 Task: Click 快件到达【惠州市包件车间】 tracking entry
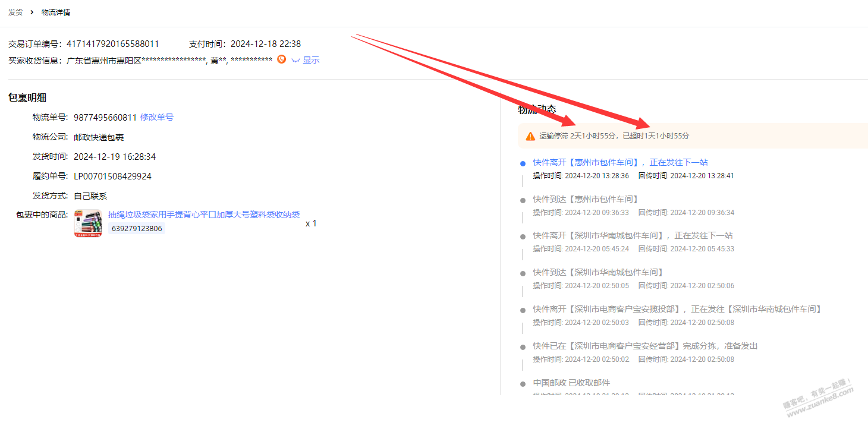(x=586, y=199)
